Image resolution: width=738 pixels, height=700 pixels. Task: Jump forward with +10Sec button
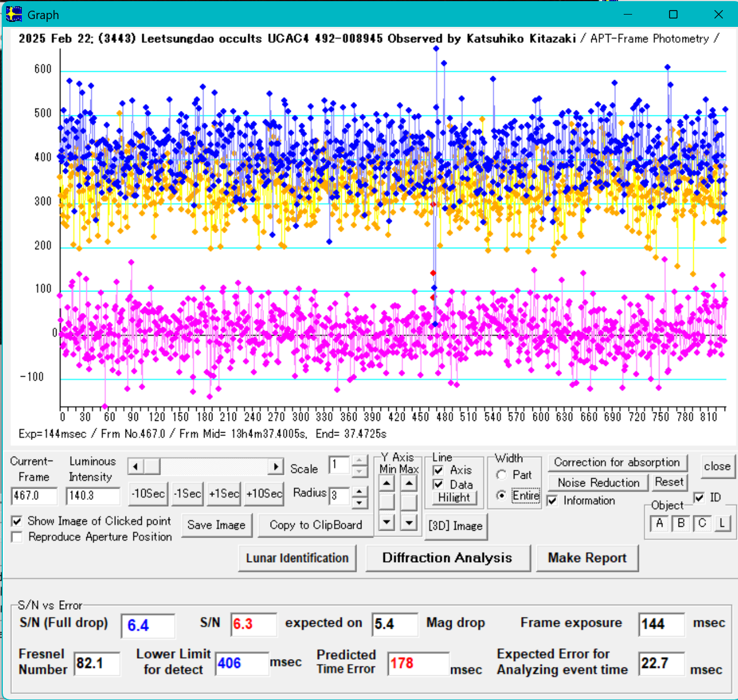point(264,494)
